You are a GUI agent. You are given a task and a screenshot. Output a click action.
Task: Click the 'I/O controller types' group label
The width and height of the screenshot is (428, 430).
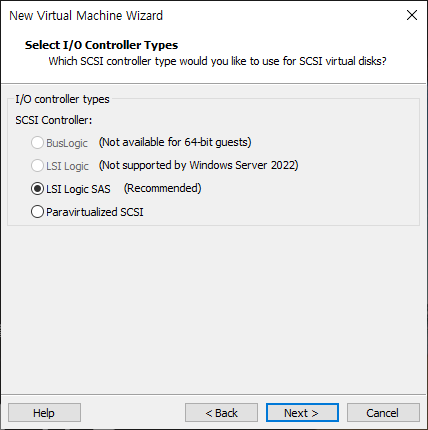coord(62,99)
